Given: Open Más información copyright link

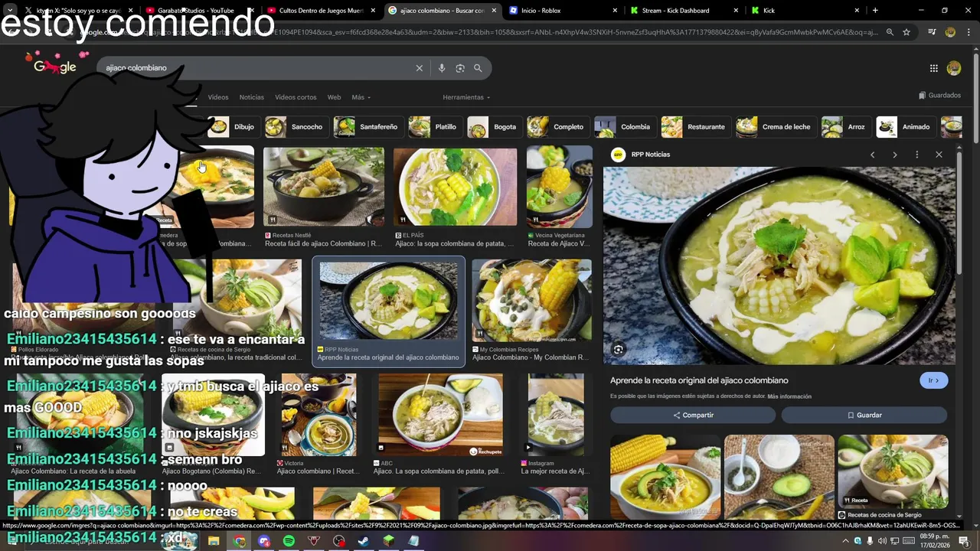Looking at the screenshot, I should (x=789, y=396).
